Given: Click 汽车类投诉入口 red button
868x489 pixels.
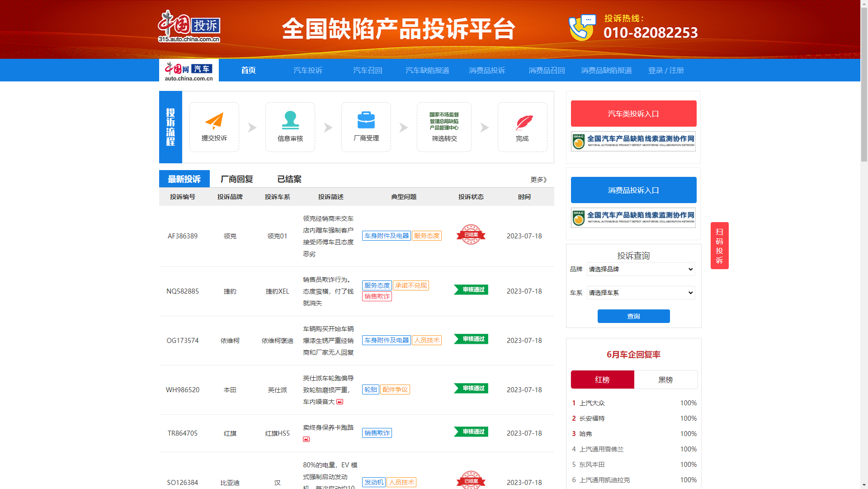Looking at the screenshot, I should 633,114.
